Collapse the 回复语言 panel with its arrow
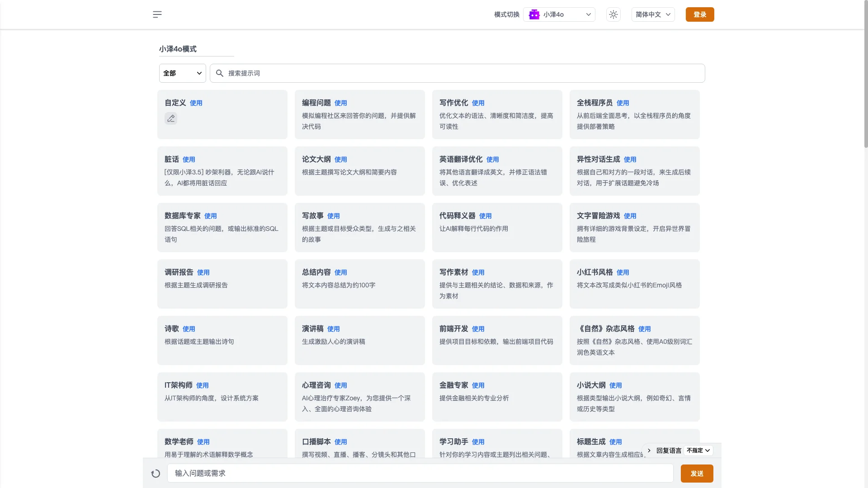The width and height of the screenshot is (868, 488). [649, 450]
